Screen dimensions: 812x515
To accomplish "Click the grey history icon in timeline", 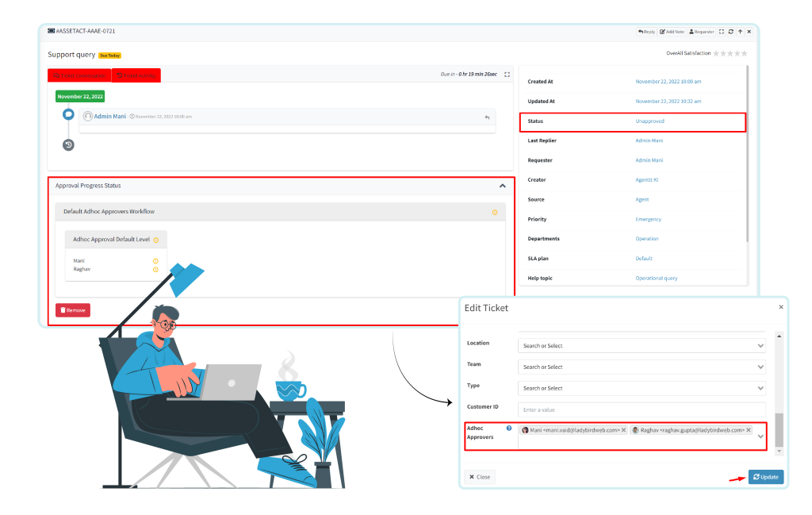I will pos(68,144).
